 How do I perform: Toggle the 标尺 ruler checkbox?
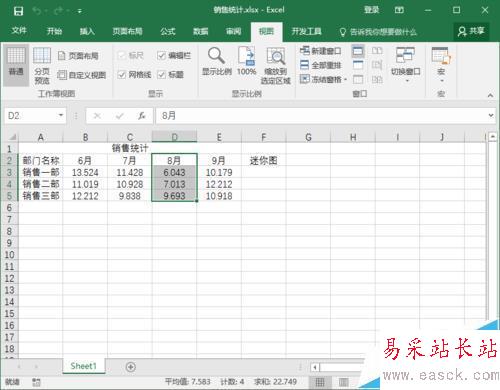tap(131, 55)
